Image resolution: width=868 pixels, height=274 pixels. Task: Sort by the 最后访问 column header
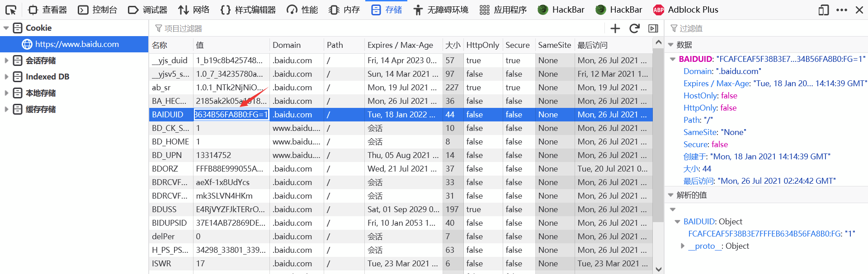coord(613,45)
